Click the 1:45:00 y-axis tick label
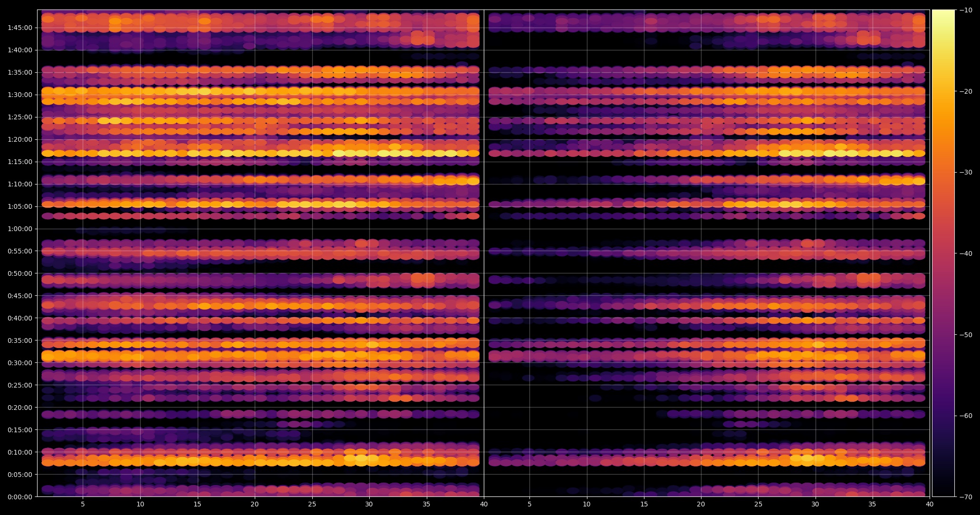This screenshot has width=980, height=515. coord(20,28)
